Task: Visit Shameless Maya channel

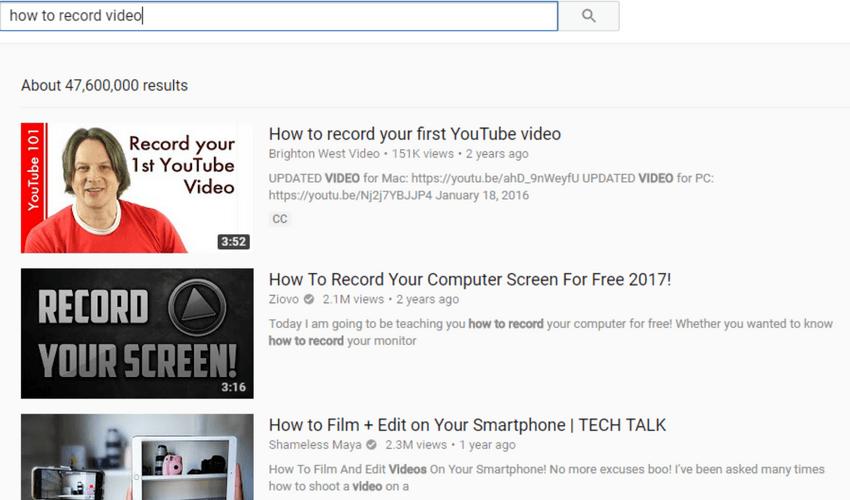Action: [x=315, y=445]
